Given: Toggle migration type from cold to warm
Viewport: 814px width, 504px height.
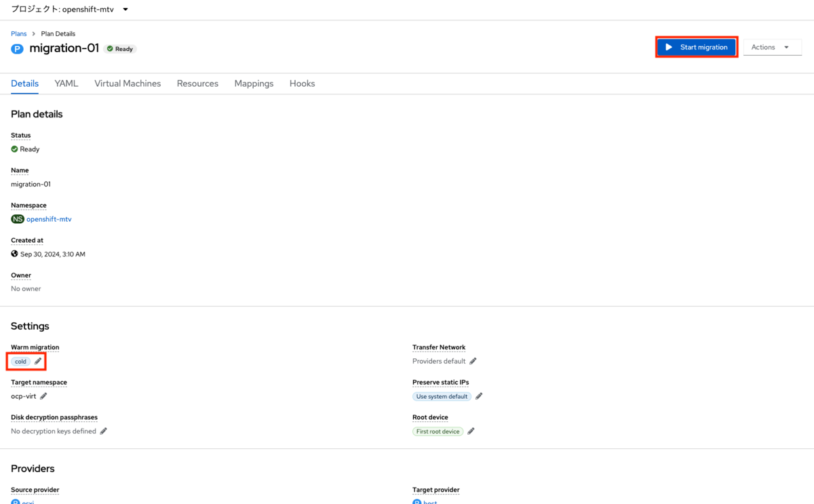Looking at the screenshot, I should pyautogui.click(x=20, y=360).
